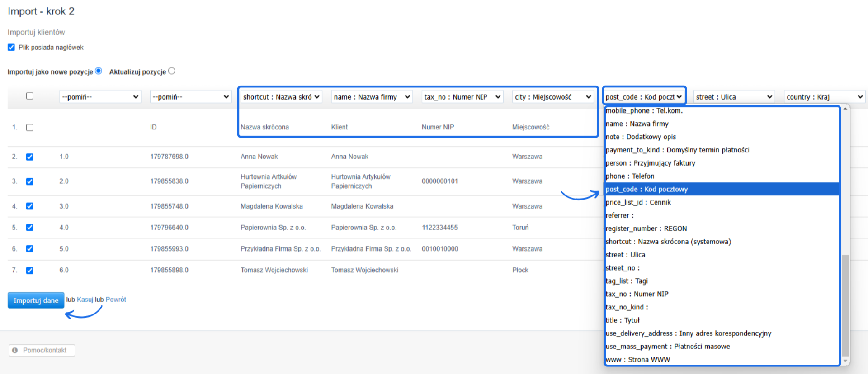
Task: Follow the Powrót link
Action: click(x=116, y=300)
